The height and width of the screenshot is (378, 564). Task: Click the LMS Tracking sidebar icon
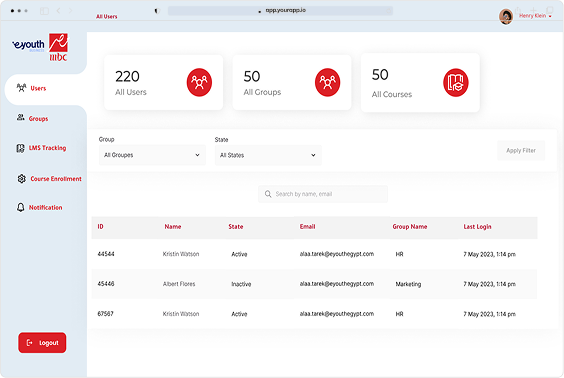pyautogui.click(x=20, y=148)
